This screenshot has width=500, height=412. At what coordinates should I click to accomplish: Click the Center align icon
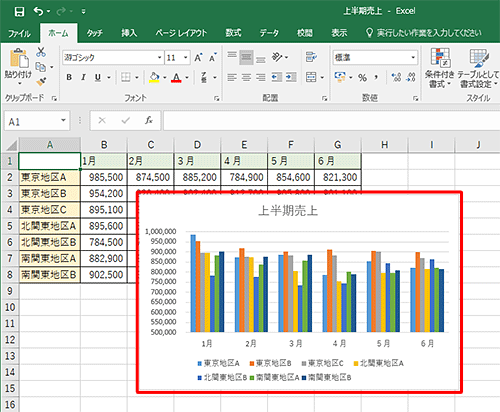246,78
